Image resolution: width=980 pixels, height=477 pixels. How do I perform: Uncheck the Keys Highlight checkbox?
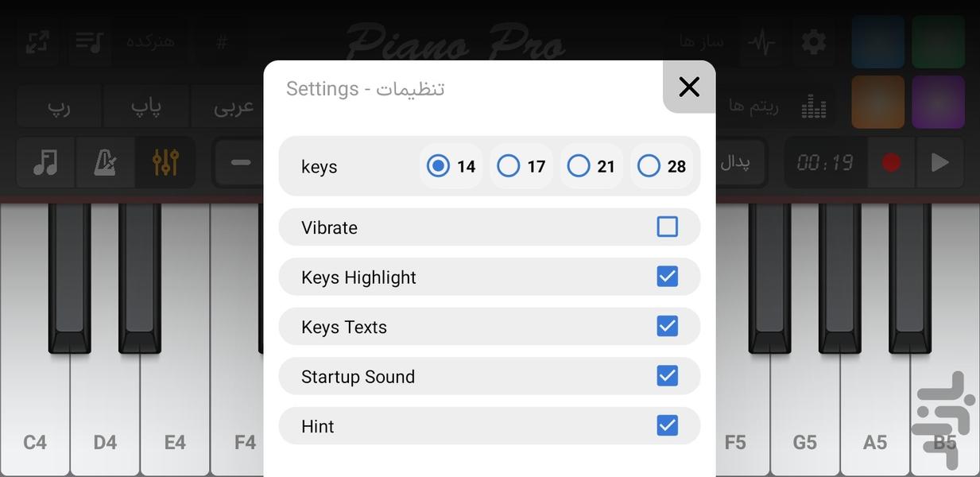[667, 277]
